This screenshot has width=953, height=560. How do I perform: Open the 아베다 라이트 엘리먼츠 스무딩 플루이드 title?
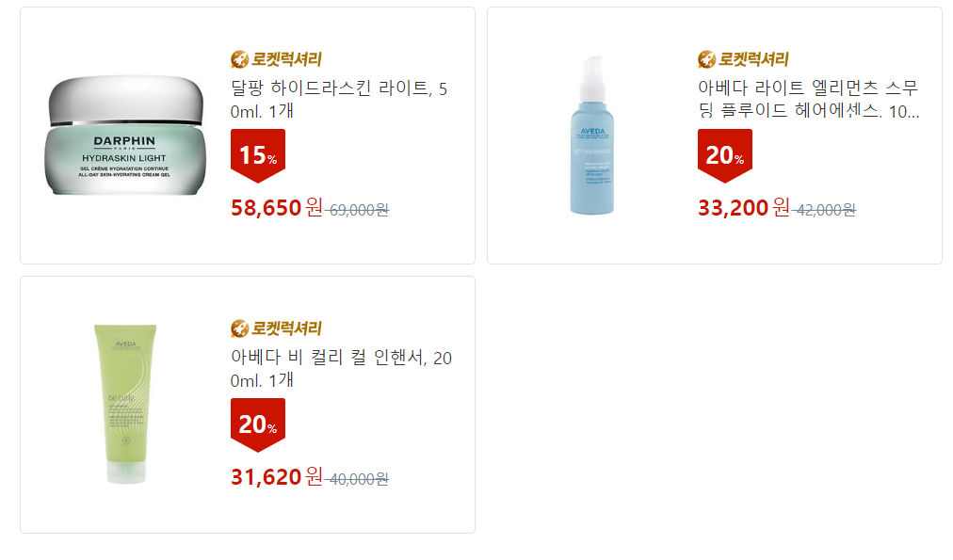(x=807, y=100)
